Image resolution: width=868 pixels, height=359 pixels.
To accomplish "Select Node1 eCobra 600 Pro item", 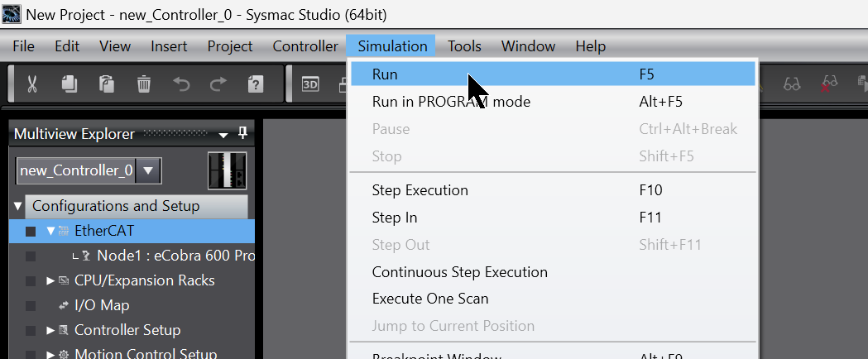I will (175, 256).
